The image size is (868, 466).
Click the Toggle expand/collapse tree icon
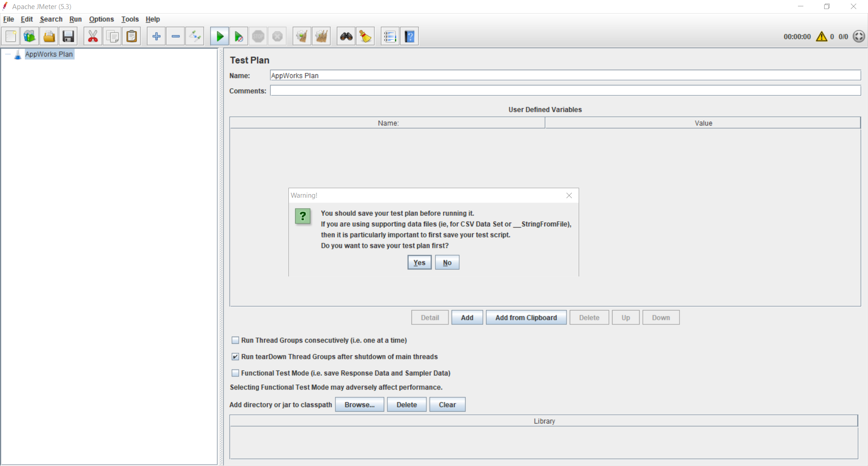coord(195,37)
